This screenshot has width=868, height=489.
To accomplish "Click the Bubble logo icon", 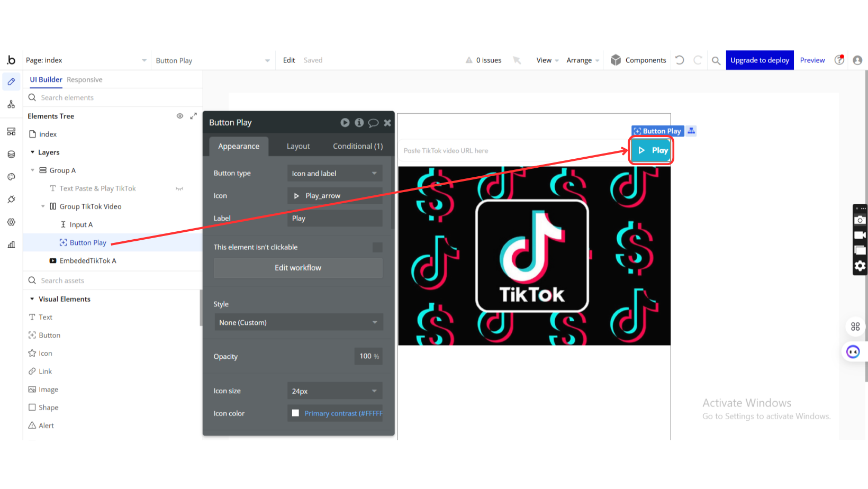I will click(11, 60).
